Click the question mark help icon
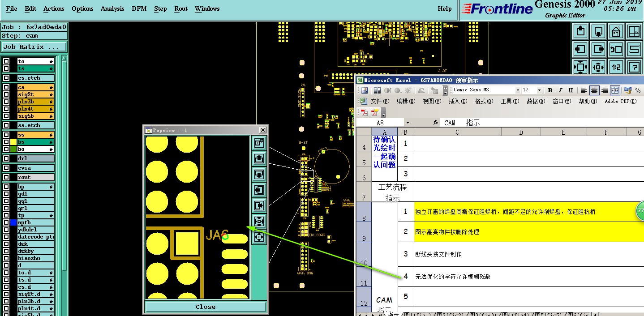Image resolution: width=644 pixels, height=316 pixels. [x=634, y=67]
